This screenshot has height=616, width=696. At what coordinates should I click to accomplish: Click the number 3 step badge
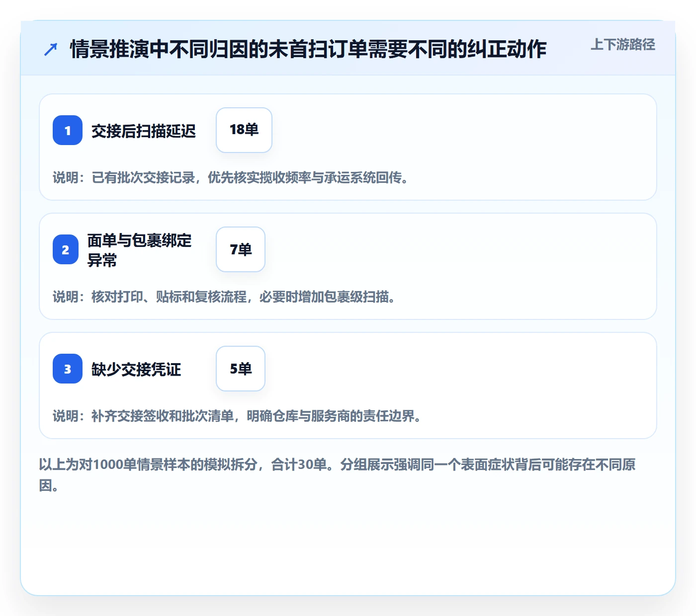(68, 369)
